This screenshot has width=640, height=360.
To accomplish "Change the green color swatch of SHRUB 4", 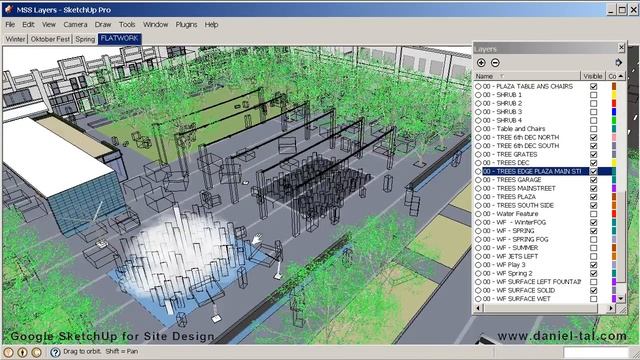I will 614,120.
